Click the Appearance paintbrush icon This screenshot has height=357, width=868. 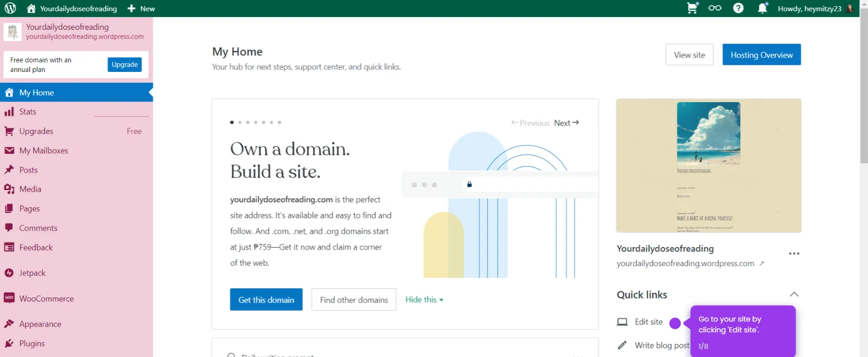[x=9, y=324]
